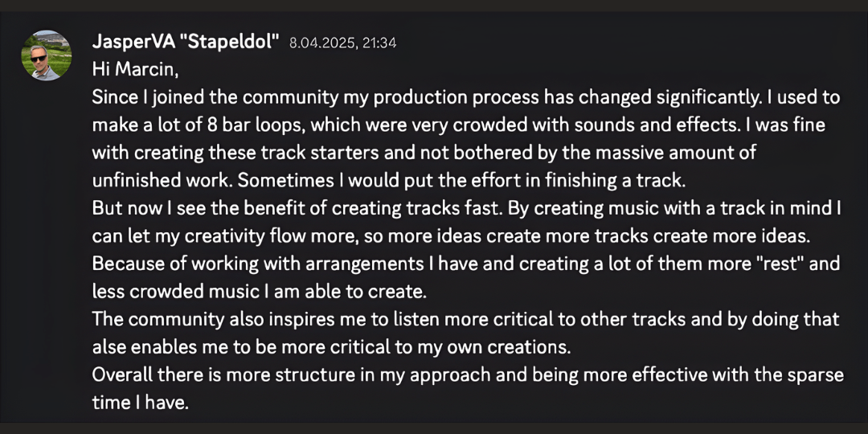This screenshot has width=868, height=434.
Task: Click the words "sparse" near the message end
Action: point(817,375)
